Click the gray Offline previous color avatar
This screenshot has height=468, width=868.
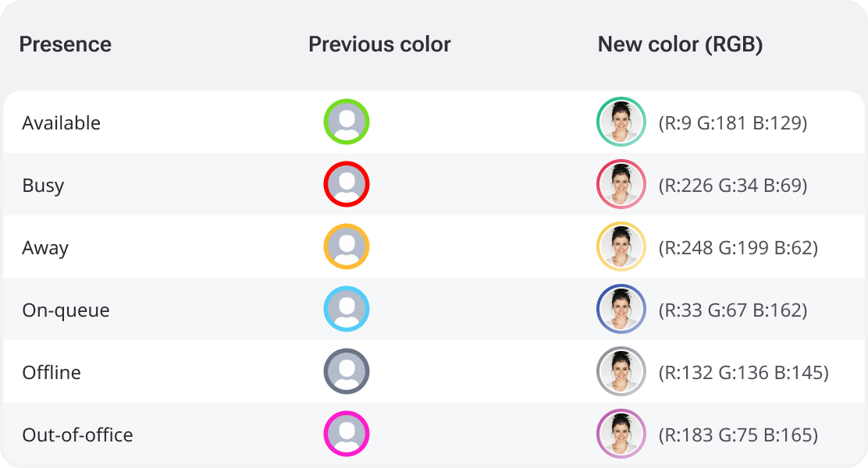click(x=347, y=371)
